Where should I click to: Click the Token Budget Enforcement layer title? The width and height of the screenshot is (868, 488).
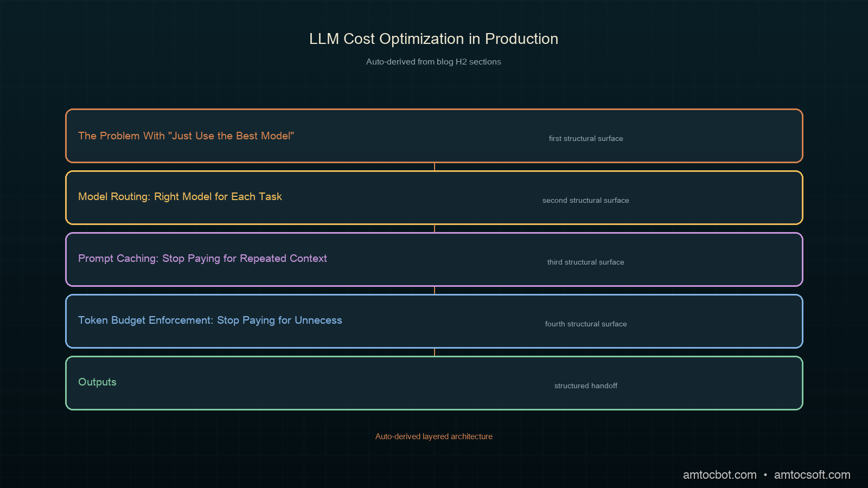pos(210,320)
